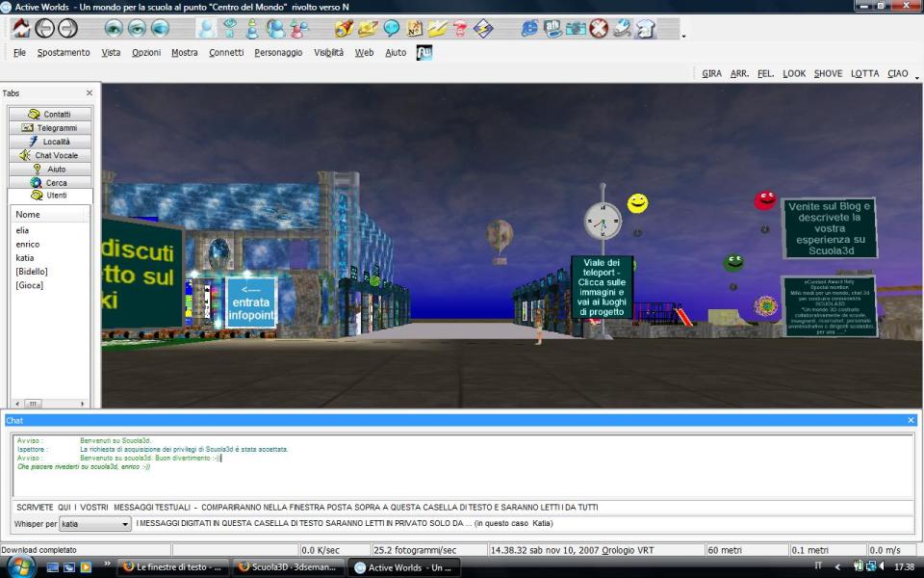Go back with the left-arrow toolbar icon
Screen dimensions: 924x578
(x=45, y=28)
